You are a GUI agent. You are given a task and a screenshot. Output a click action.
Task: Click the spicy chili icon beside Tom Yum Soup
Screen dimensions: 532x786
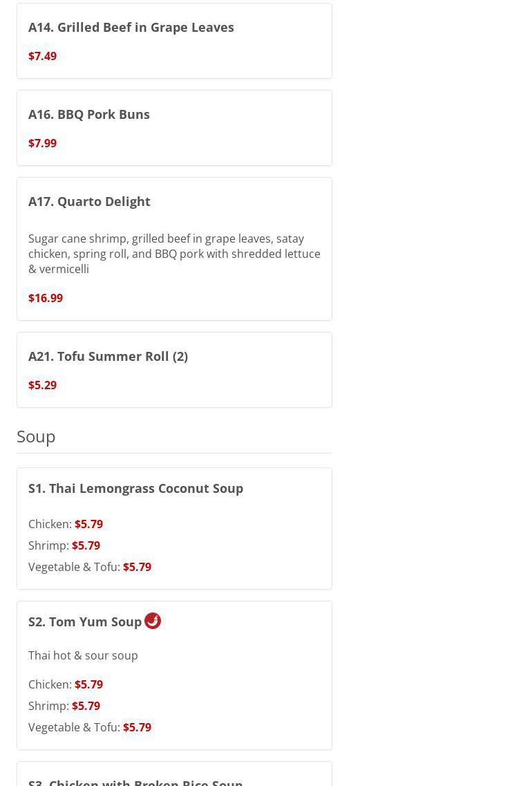[152, 621]
